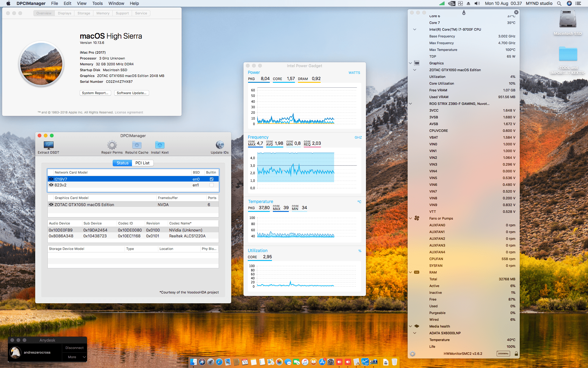Open the Tools menu

point(97,3)
